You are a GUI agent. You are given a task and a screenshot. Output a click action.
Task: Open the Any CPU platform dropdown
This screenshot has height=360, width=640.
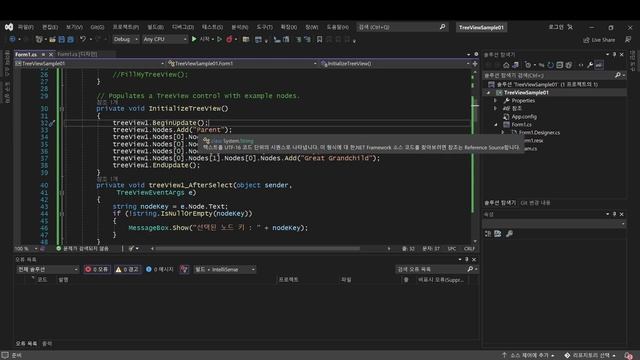pos(164,39)
